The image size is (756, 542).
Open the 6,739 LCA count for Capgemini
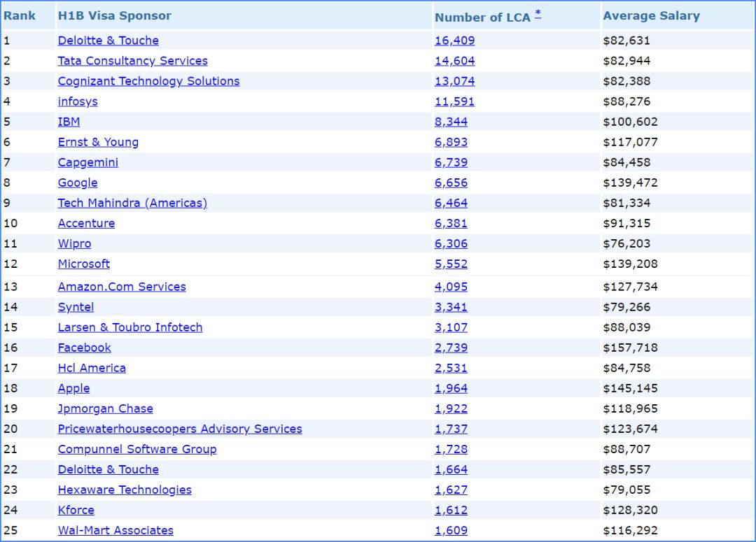tap(451, 162)
